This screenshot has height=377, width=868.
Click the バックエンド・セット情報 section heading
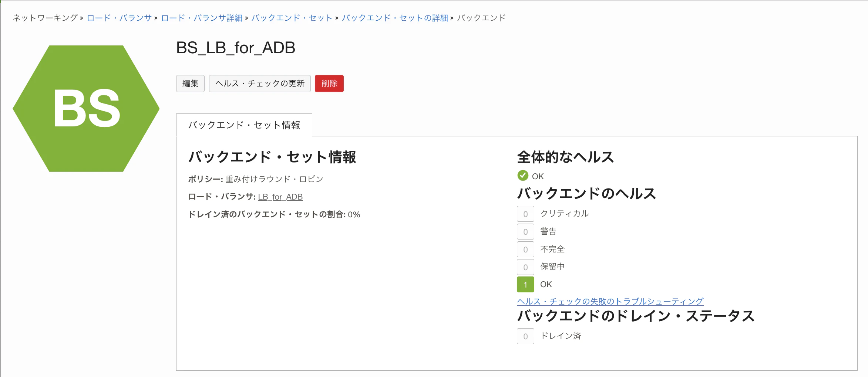coord(272,157)
